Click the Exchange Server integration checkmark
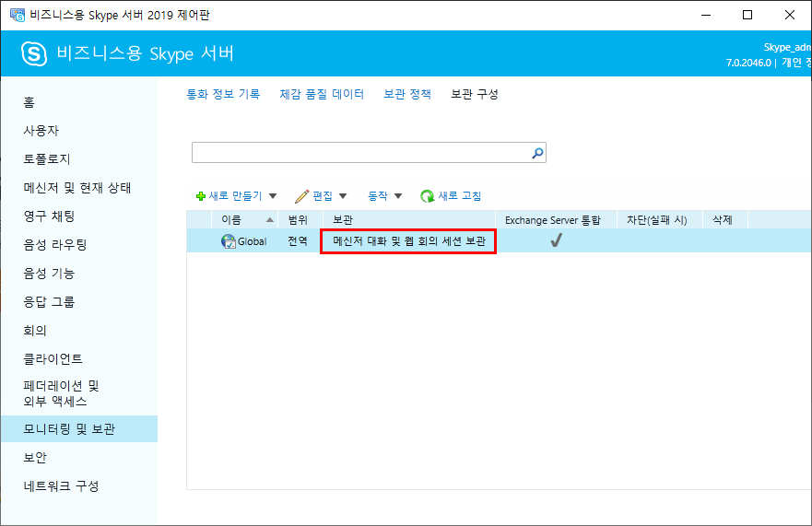812x526 pixels. [x=556, y=240]
